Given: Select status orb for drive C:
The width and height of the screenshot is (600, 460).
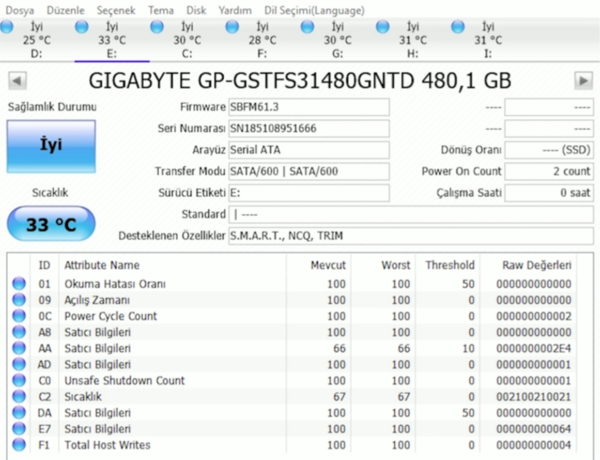Looking at the screenshot, I should coord(157,27).
